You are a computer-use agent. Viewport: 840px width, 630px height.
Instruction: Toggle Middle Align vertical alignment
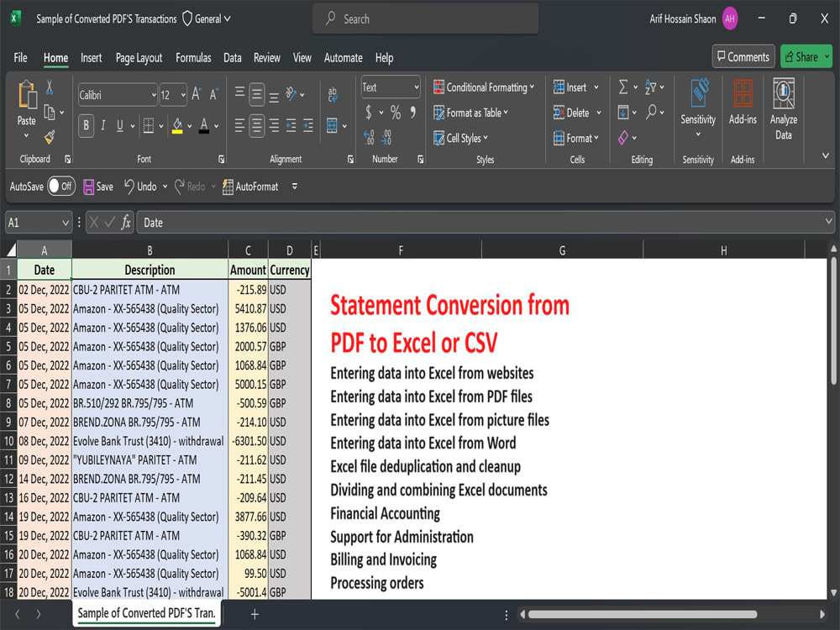[x=257, y=95]
